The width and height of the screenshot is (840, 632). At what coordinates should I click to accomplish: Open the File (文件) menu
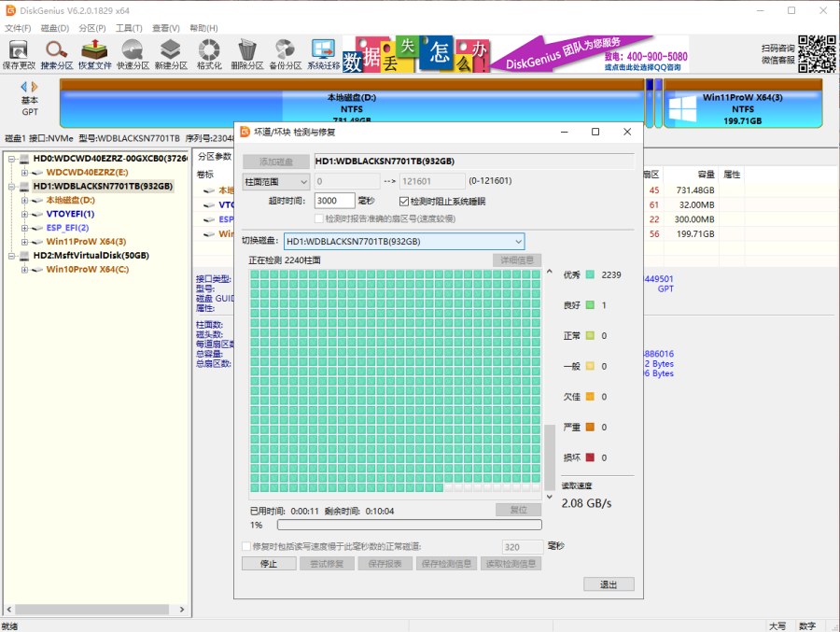18,28
